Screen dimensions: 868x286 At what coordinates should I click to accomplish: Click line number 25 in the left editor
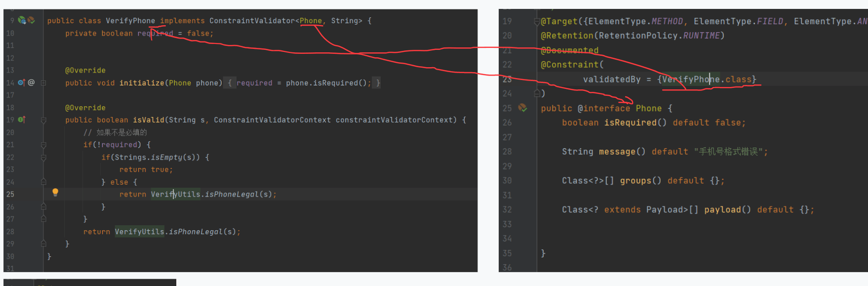10,195
